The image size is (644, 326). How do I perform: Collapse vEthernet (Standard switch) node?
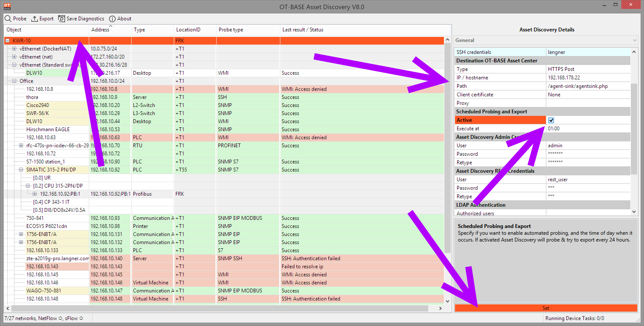point(14,65)
